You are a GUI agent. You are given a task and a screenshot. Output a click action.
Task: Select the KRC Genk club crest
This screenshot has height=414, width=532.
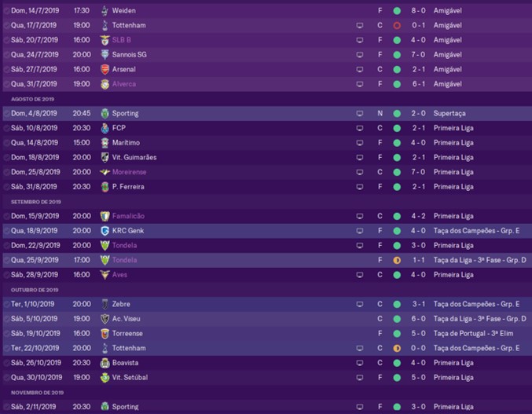coord(105,231)
